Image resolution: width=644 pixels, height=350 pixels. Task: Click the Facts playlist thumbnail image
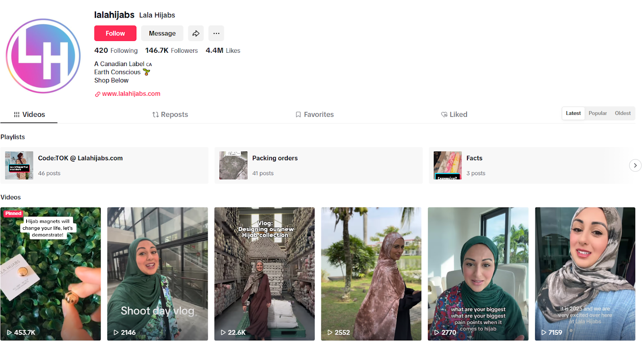tap(448, 166)
